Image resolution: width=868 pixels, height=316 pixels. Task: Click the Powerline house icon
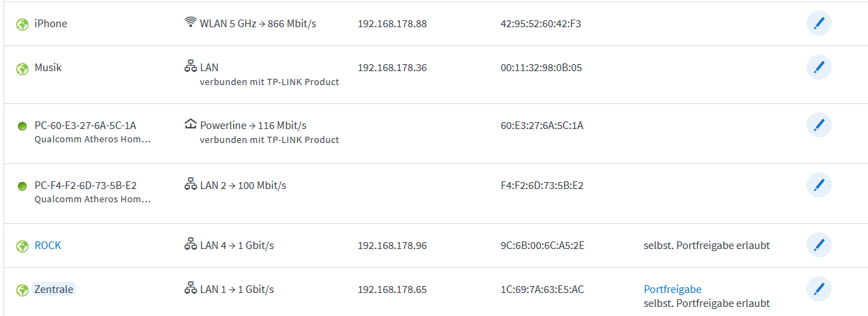click(190, 125)
